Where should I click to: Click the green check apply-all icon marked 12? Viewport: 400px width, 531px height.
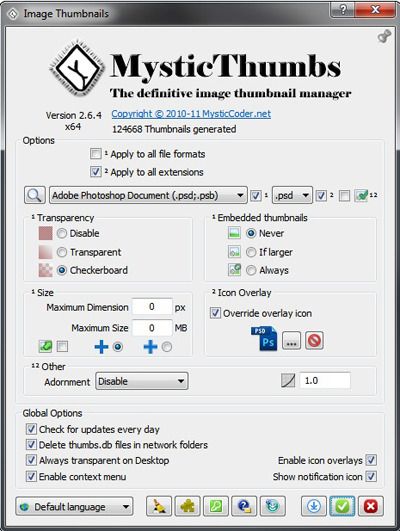point(361,195)
